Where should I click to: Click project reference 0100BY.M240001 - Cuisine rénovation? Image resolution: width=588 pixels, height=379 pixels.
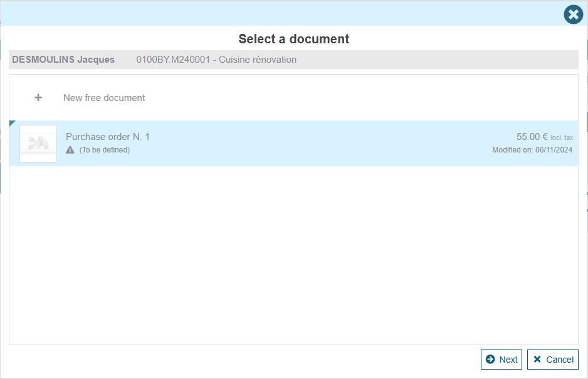[x=216, y=60]
